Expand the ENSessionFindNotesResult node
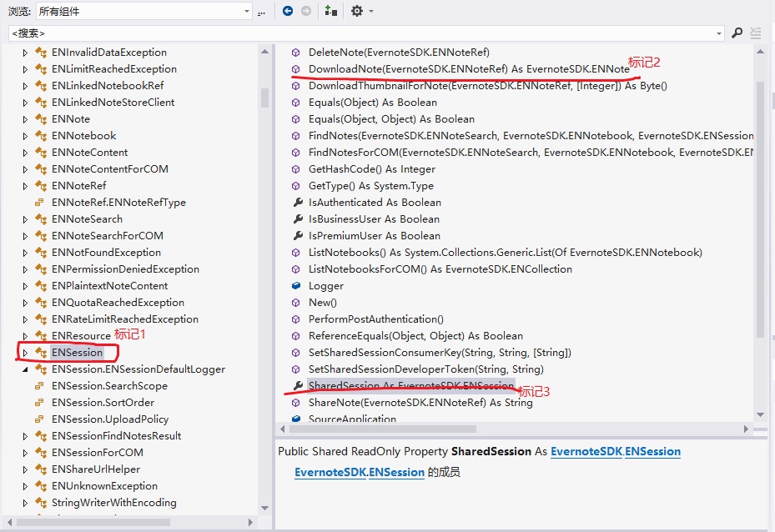Screen dimensions: 775x532 pos(25,436)
